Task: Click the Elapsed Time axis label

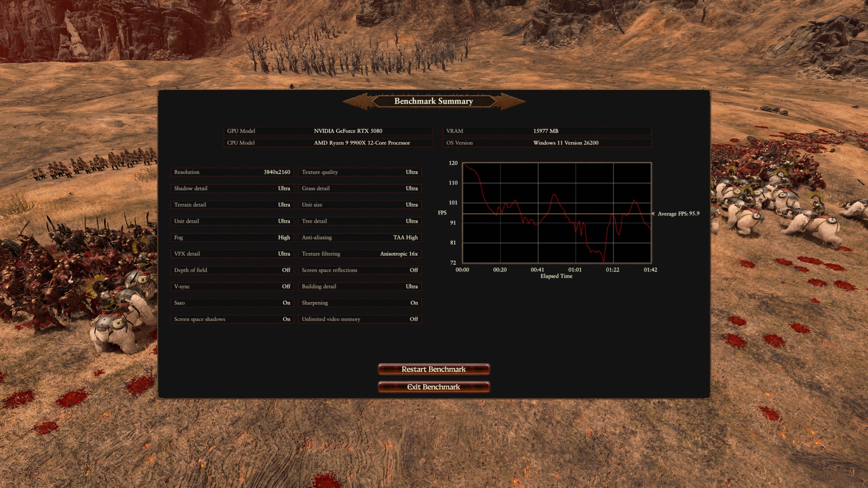Action: (556, 276)
